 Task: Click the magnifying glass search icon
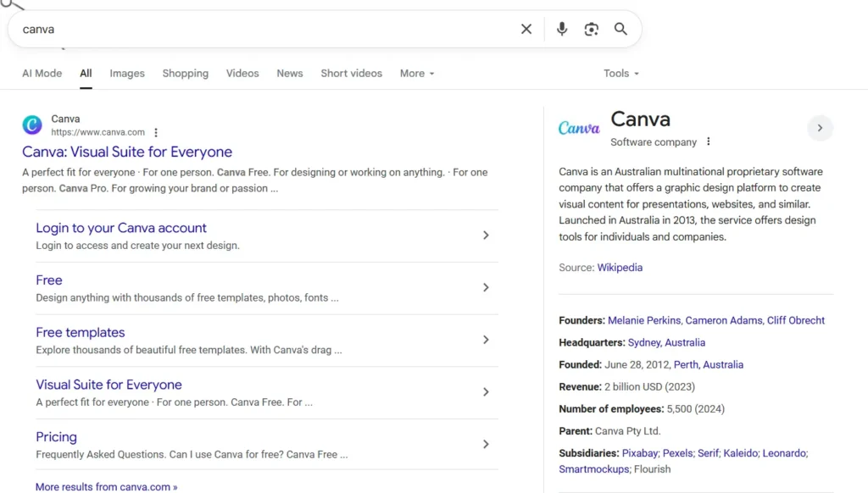[x=620, y=29]
